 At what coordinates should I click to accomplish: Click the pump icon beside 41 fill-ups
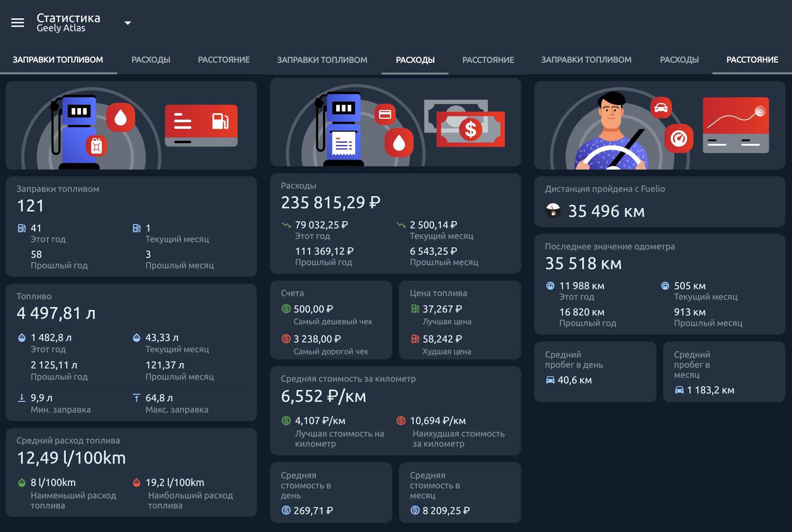(x=22, y=228)
